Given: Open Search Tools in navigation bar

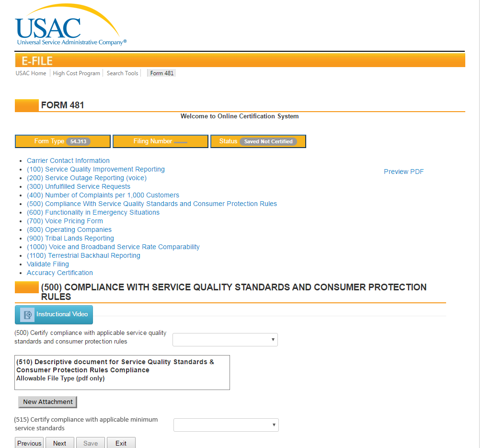Looking at the screenshot, I should coord(122,73).
